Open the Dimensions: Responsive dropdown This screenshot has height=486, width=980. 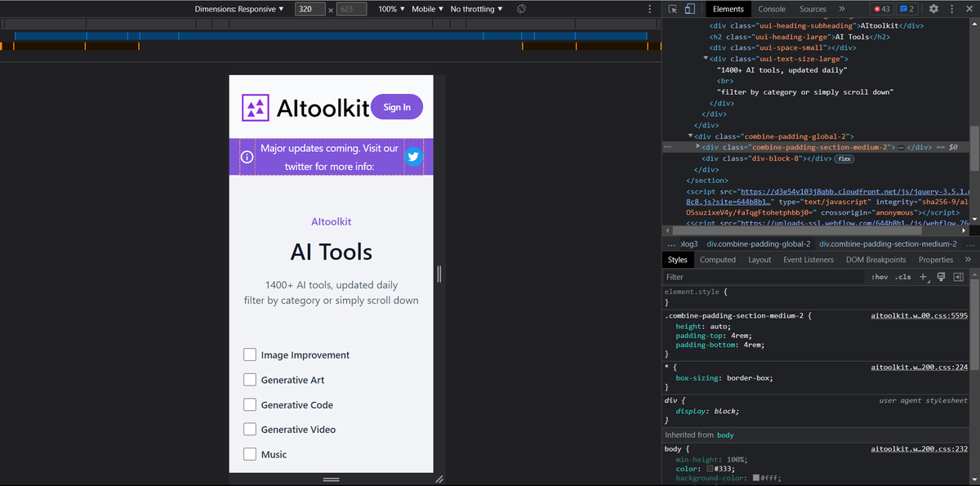pyautogui.click(x=239, y=9)
